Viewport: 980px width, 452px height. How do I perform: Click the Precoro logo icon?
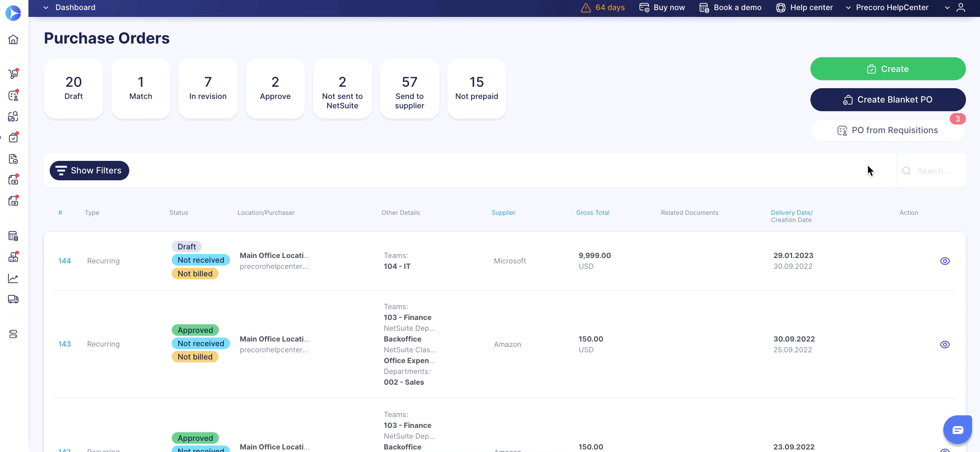[13, 13]
